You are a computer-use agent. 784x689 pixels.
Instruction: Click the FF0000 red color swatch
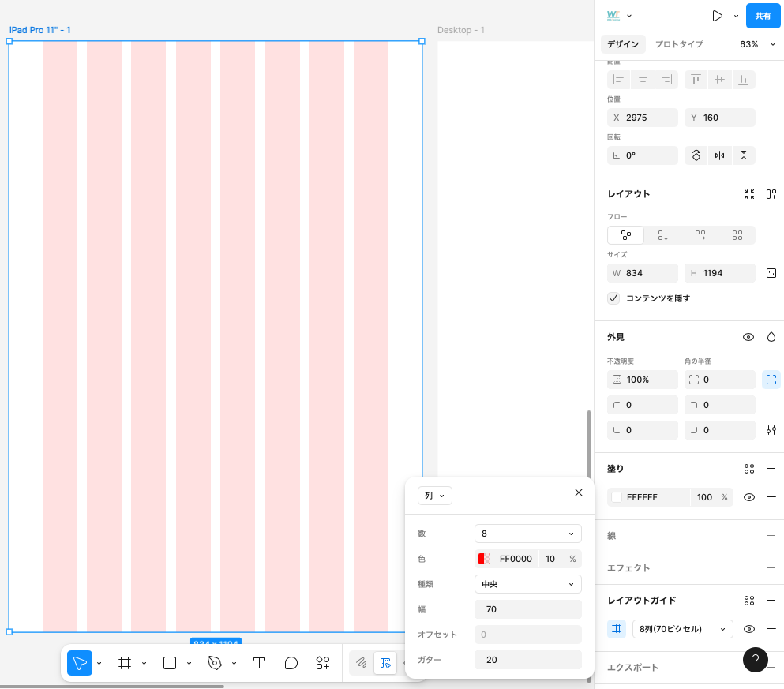484,559
